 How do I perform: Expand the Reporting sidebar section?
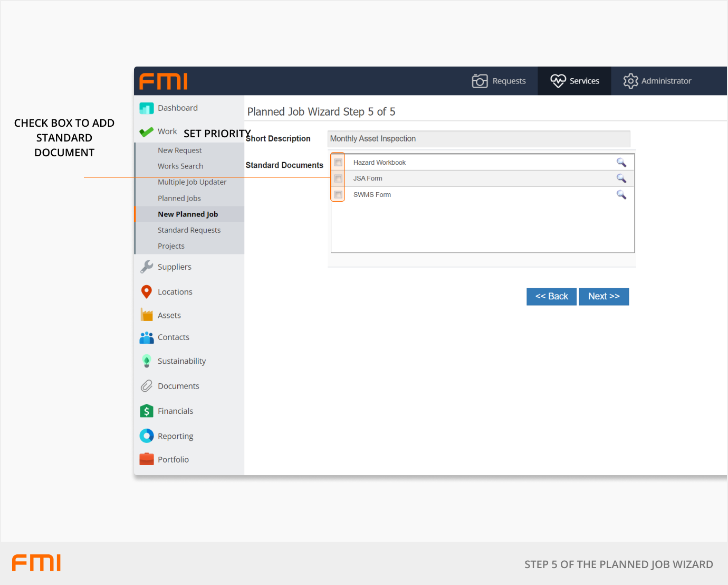[x=175, y=436]
